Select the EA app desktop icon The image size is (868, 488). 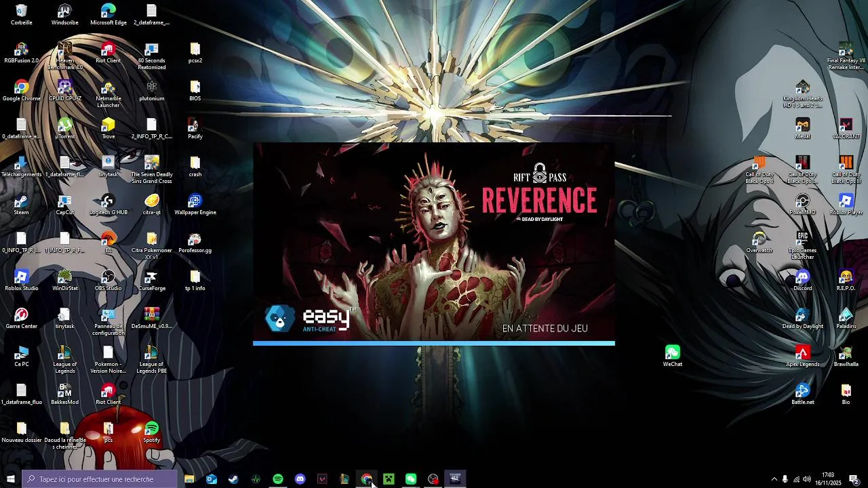(x=108, y=243)
